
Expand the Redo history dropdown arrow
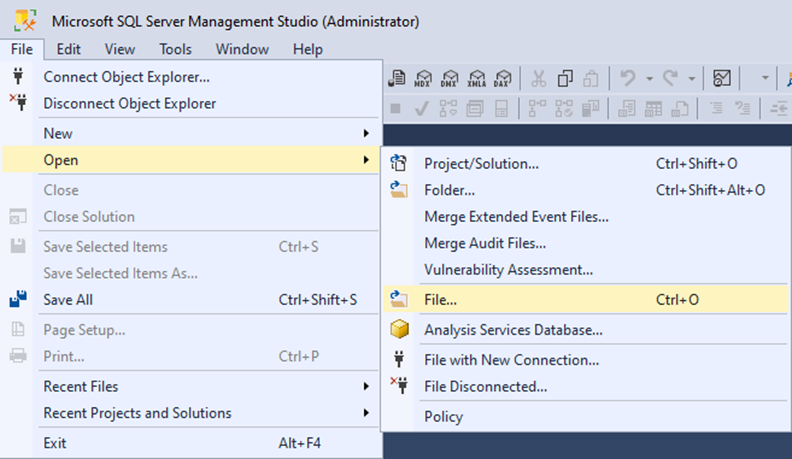coord(691,79)
